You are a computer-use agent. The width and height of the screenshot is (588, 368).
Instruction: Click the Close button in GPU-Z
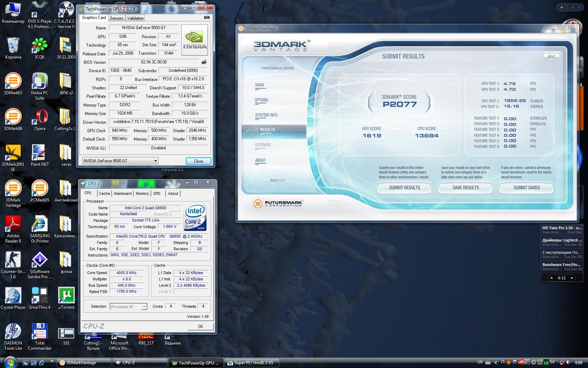198,161
